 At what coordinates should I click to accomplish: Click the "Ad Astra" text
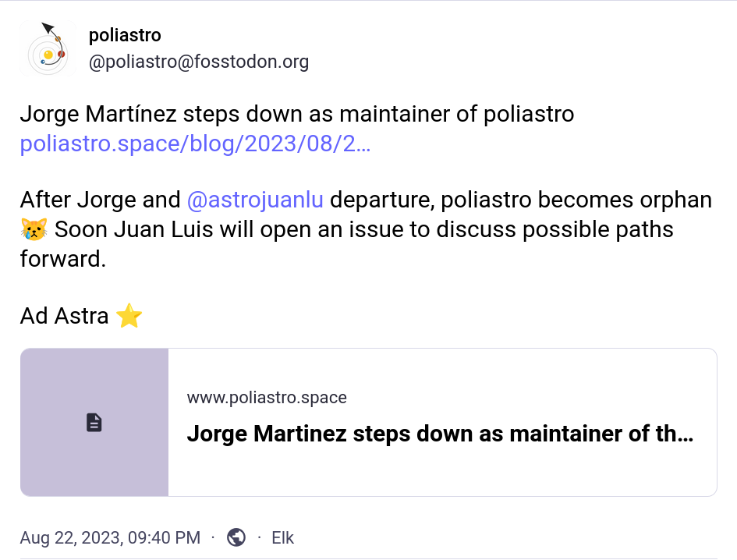64,317
